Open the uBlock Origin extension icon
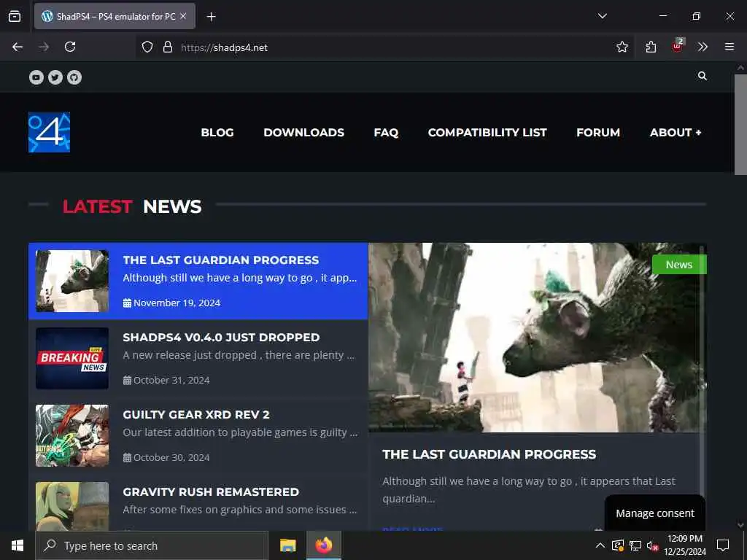This screenshot has height=560, width=747. (x=678, y=46)
